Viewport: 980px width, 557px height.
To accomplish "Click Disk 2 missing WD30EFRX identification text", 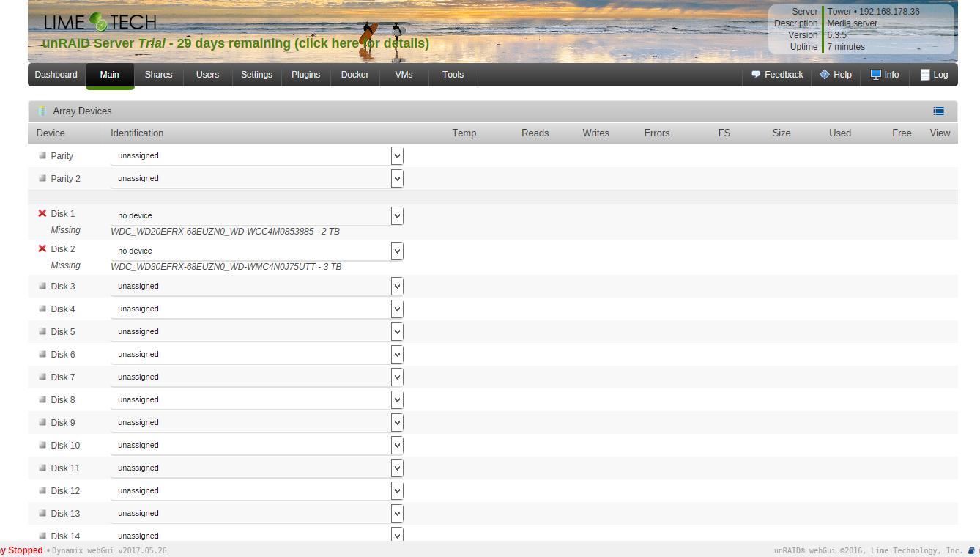I will click(x=226, y=267).
